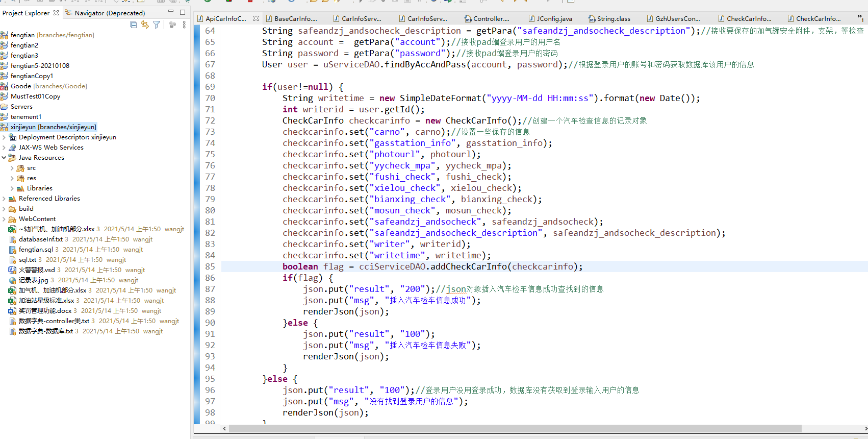This screenshot has height=439, width=868.
Task: Expand the Referenced Libraries node
Action: pyautogui.click(x=4, y=199)
